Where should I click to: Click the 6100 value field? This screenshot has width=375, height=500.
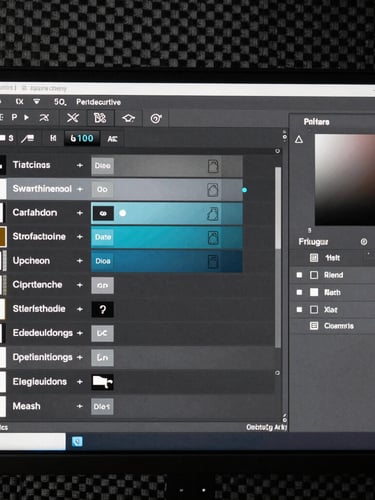click(x=82, y=138)
